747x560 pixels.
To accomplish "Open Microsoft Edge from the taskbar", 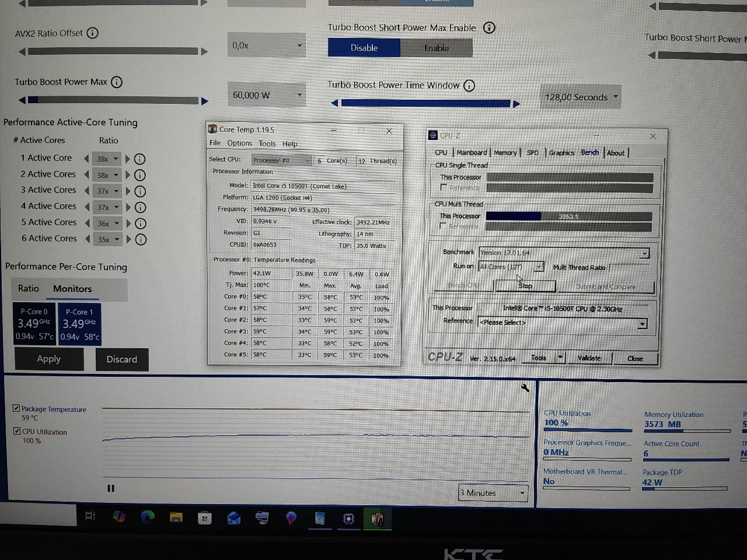I will coord(148,516).
